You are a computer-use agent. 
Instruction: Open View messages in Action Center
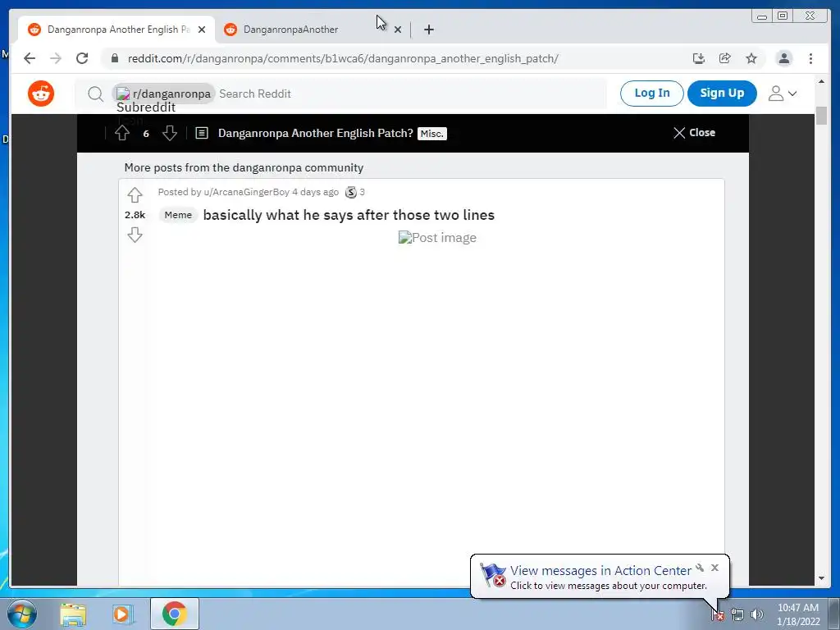(600, 571)
